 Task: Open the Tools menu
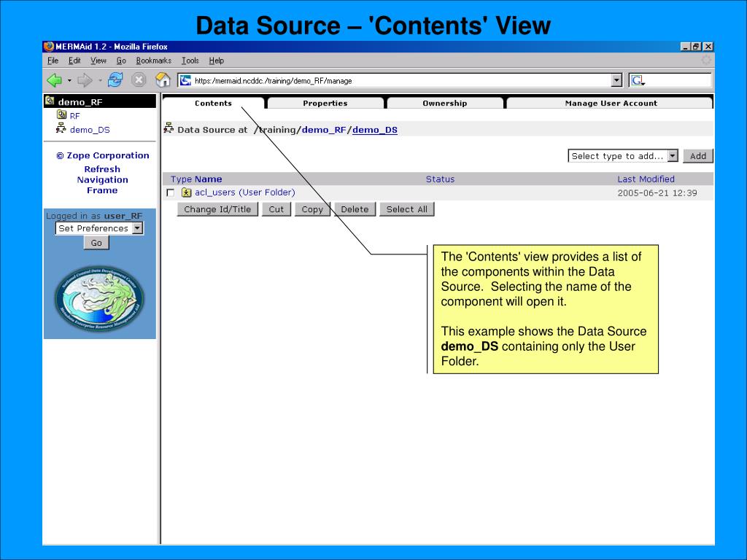coord(190,61)
